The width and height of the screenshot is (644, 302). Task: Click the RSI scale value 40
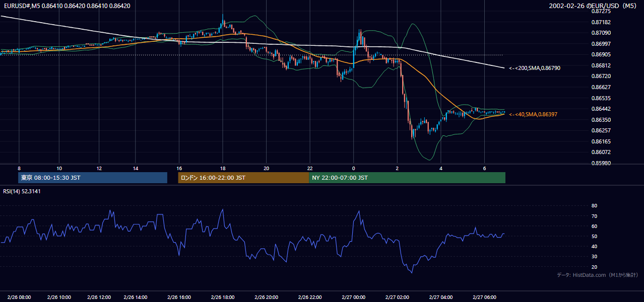[595, 247]
